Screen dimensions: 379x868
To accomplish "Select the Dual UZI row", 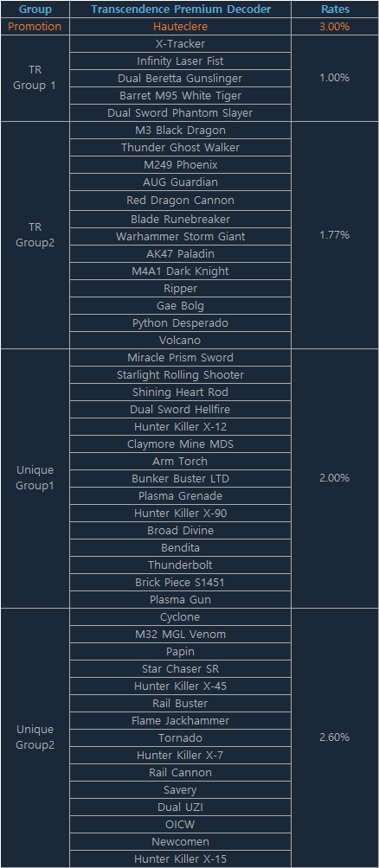I will (x=181, y=807).
